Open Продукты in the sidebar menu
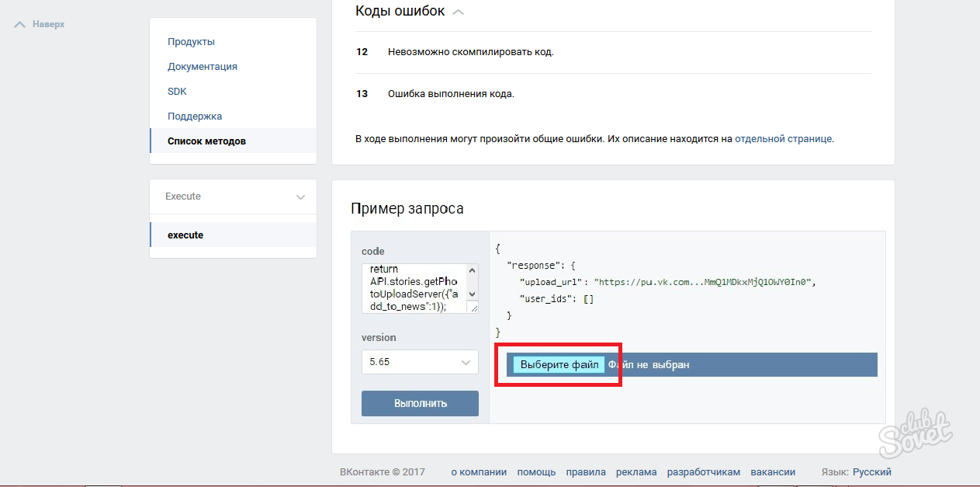The image size is (980, 487). click(191, 42)
